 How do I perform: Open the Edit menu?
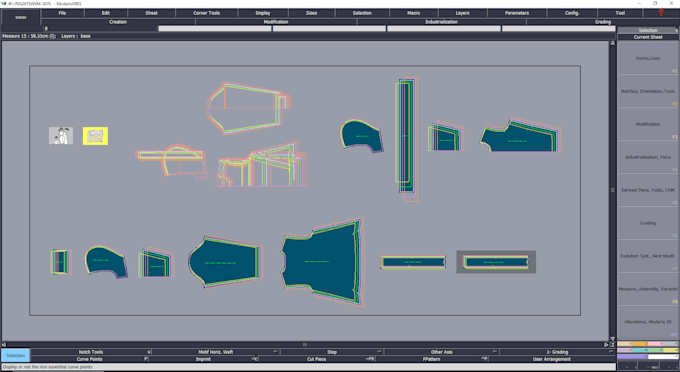point(105,13)
